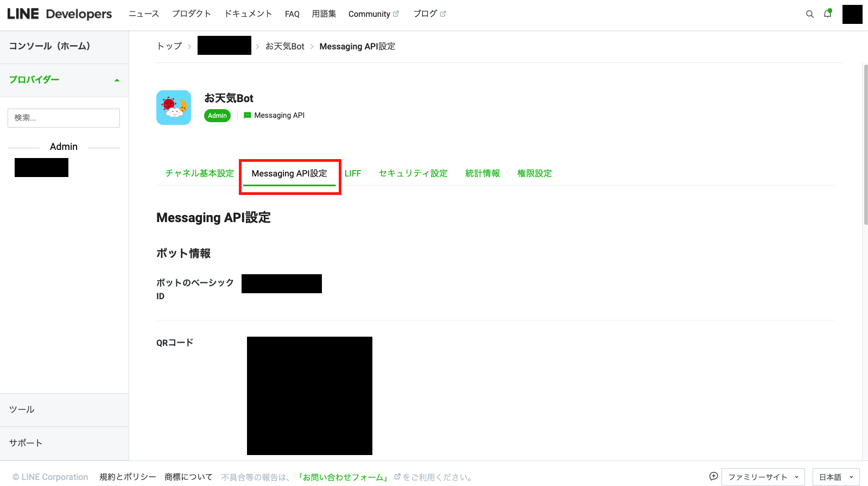
Task: Click the お天気Bot channel icon
Action: point(174,108)
